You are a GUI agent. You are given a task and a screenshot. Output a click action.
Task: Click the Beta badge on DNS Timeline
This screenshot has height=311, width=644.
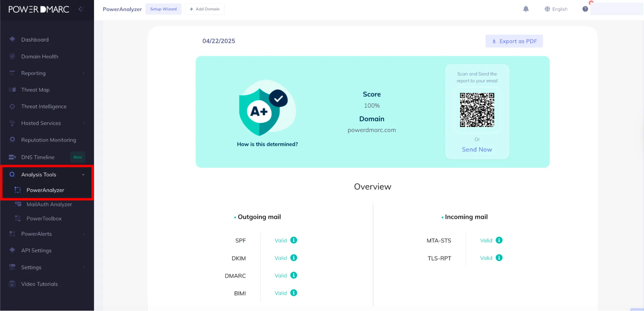point(78,157)
